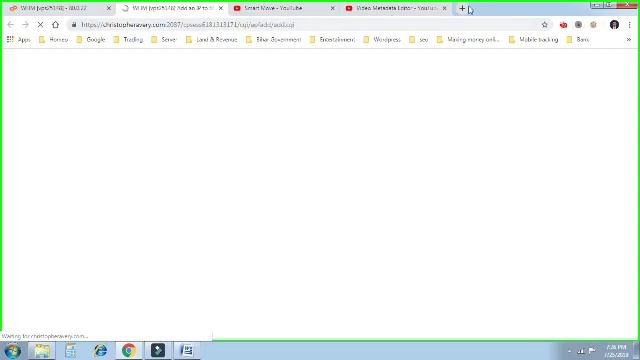The image size is (640, 360).
Task: Show hidden system tray icons
Action: point(569,351)
